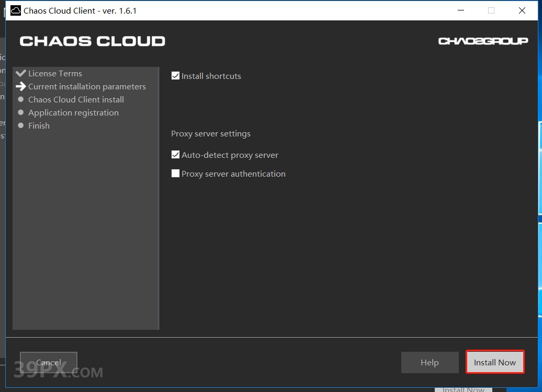The width and height of the screenshot is (542, 392).
Task: Select the License Terms step
Action: coord(55,73)
